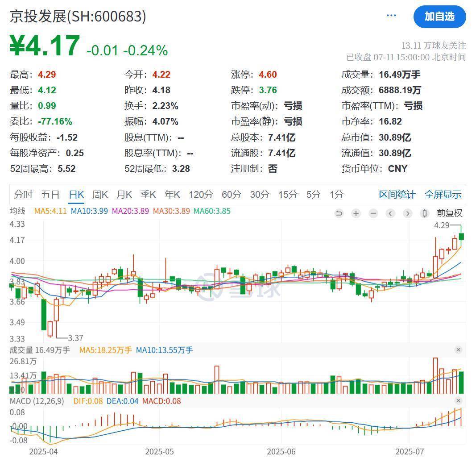
Task: Click the 3.37 low-price marker on chart
Action: coord(75,338)
